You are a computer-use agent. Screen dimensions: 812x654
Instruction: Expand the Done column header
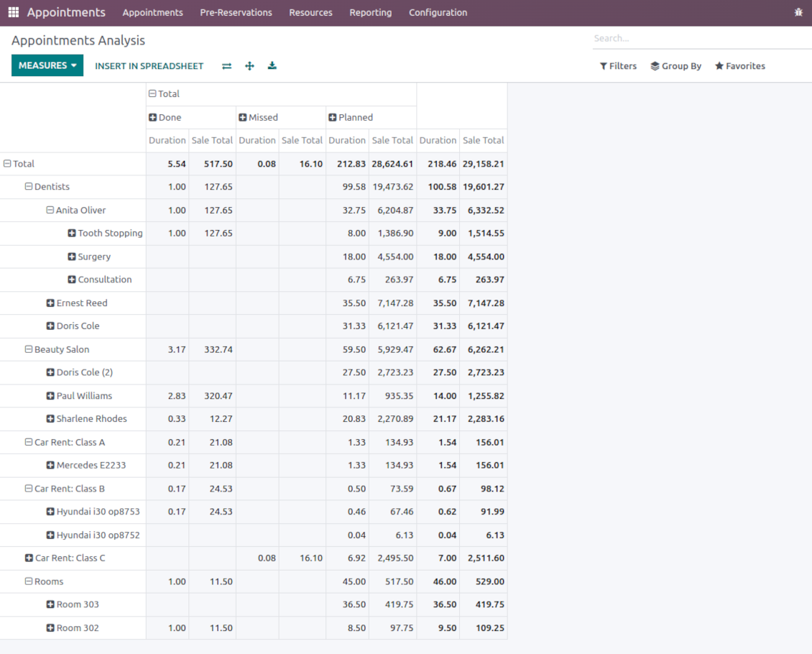click(x=165, y=118)
